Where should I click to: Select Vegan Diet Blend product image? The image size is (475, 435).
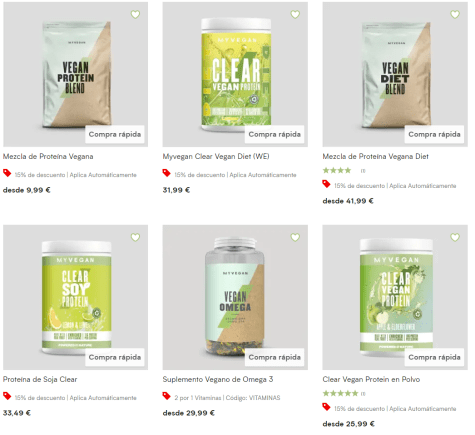tap(395, 74)
